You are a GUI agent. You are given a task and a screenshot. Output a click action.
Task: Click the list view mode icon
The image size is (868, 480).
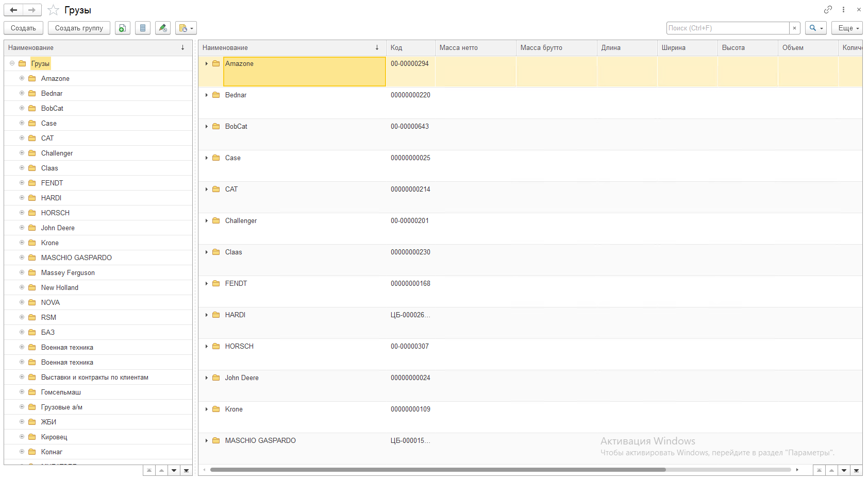[143, 28]
